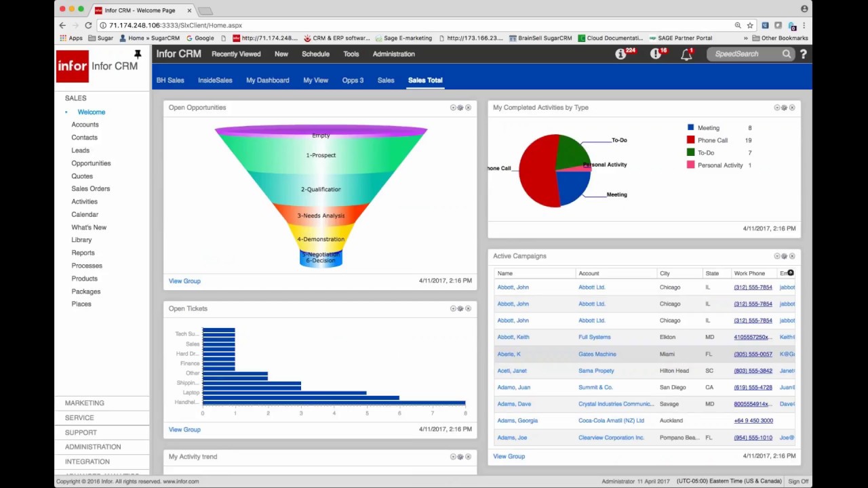Open the bell notifications icon
Screen dimensions: 868x488
coord(686,55)
